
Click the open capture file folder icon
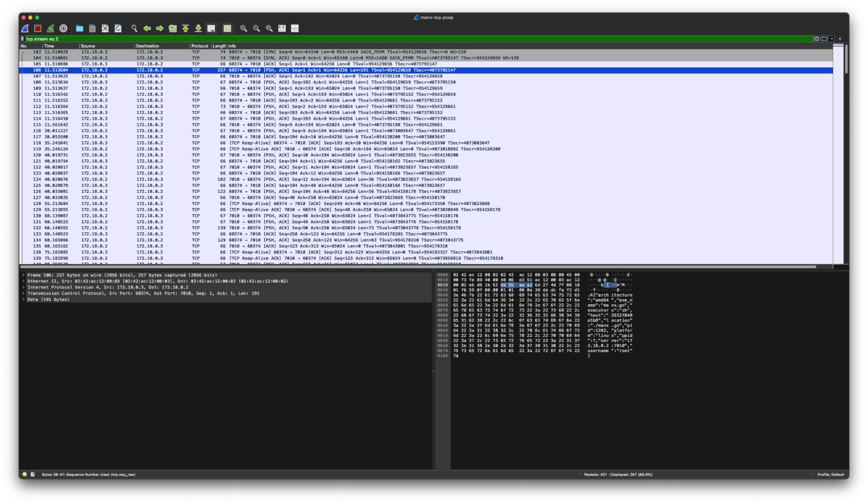(79, 28)
